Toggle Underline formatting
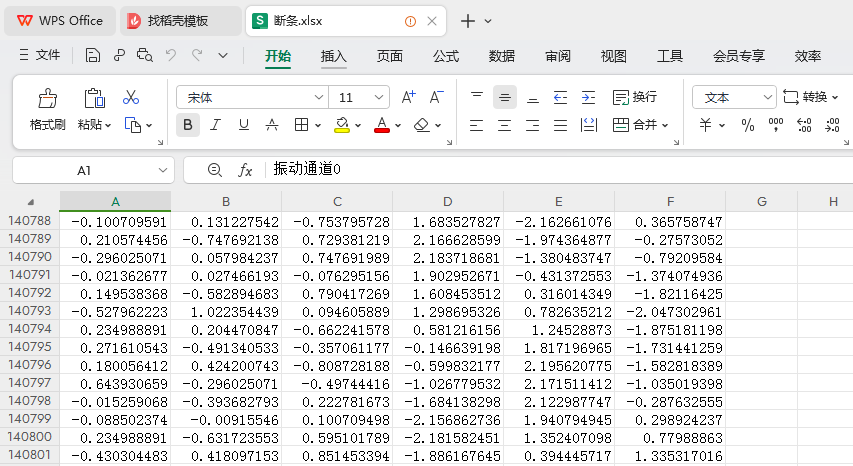The width and height of the screenshot is (853, 466). 244,125
